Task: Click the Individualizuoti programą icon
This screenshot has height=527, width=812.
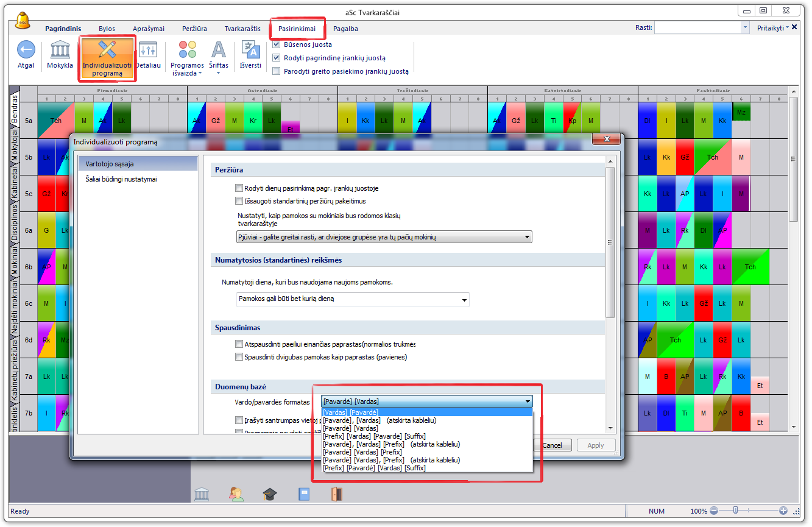Action: coord(107,51)
